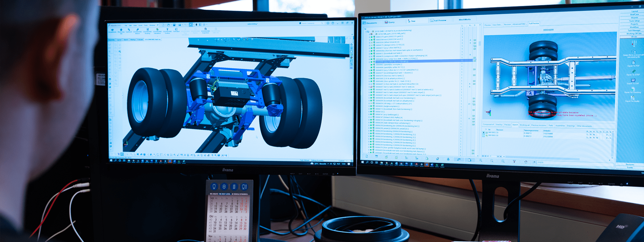Image resolution: width=644 pixels, height=242 pixels.
Task: Click Export For Checking icon
Action: coord(633,89)
